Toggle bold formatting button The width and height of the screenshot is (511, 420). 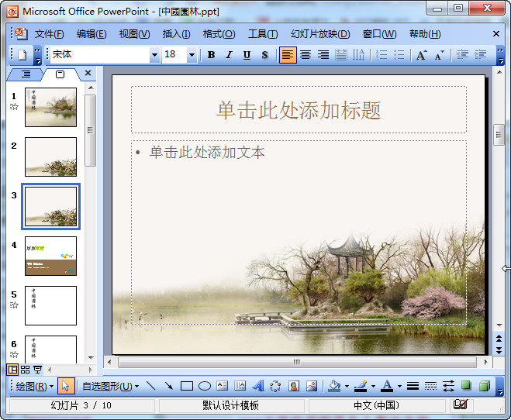[211, 55]
